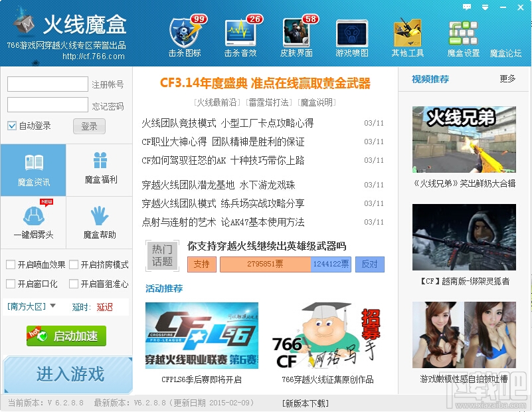Screen dimensions: 532x412
Task: Open the feedback chat bubble icon in title bar
Action: click(467, 7)
